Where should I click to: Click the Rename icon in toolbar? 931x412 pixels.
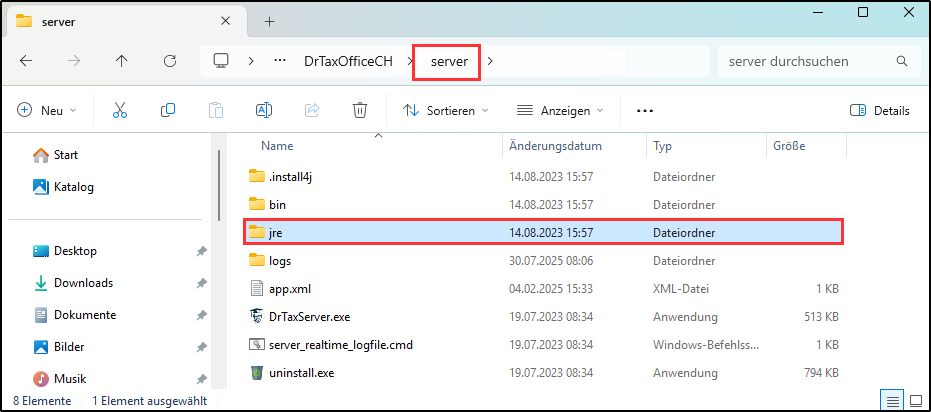pyautogui.click(x=264, y=111)
